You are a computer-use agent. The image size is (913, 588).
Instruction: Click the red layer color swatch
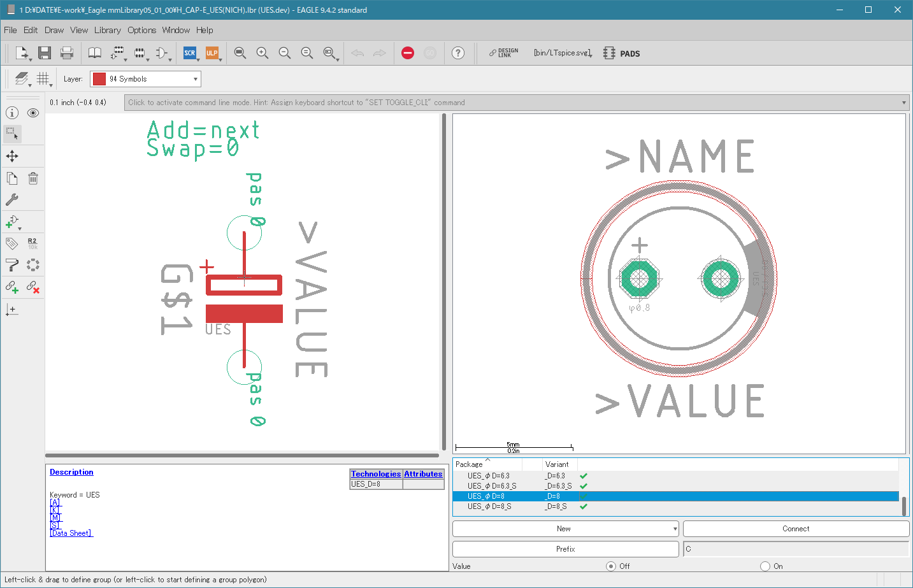tap(99, 79)
